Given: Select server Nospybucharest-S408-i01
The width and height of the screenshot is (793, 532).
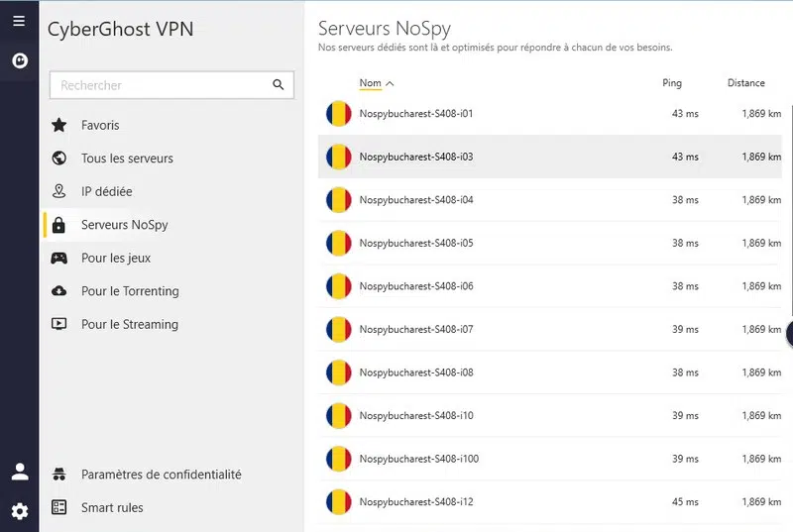Looking at the screenshot, I should tap(416, 114).
